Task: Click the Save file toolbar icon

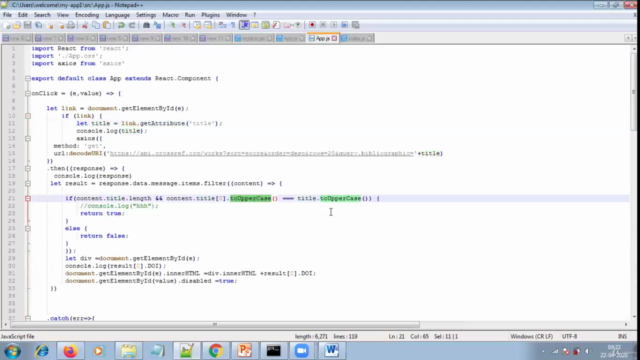Action: 27,25
